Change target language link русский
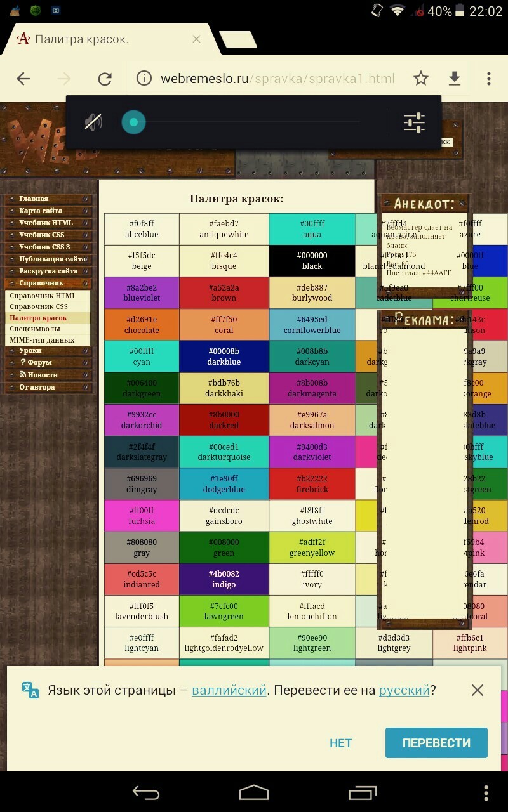The height and width of the screenshot is (812, 508). click(x=404, y=690)
